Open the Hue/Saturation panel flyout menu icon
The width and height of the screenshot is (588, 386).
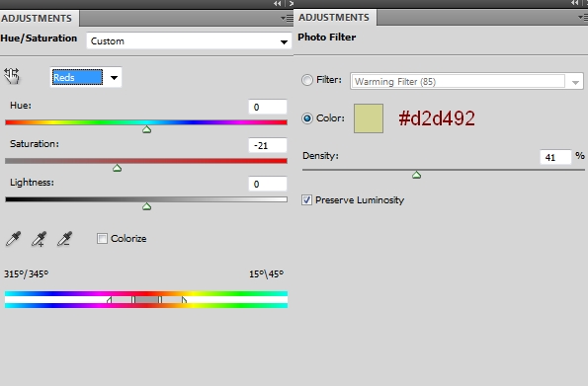(x=287, y=18)
